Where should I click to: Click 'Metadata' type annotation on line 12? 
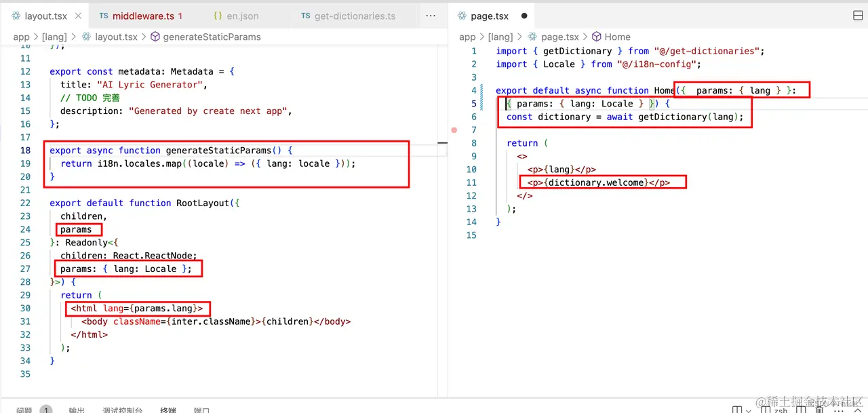pyautogui.click(x=192, y=71)
